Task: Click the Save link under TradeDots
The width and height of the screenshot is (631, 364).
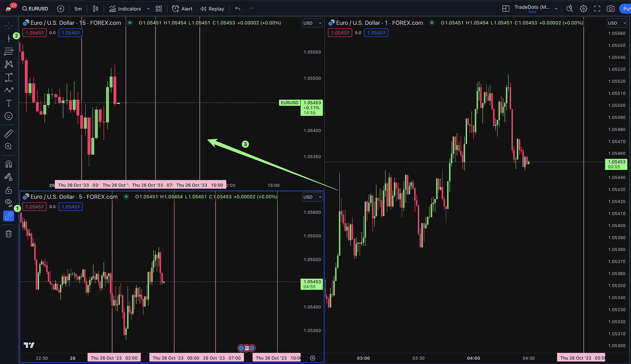Action: tap(532, 12)
